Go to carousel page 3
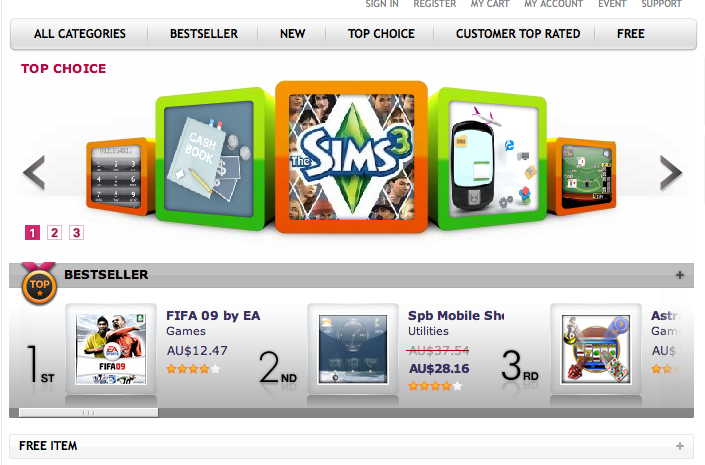Viewport: 705px width, 465px height. tap(76, 232)
